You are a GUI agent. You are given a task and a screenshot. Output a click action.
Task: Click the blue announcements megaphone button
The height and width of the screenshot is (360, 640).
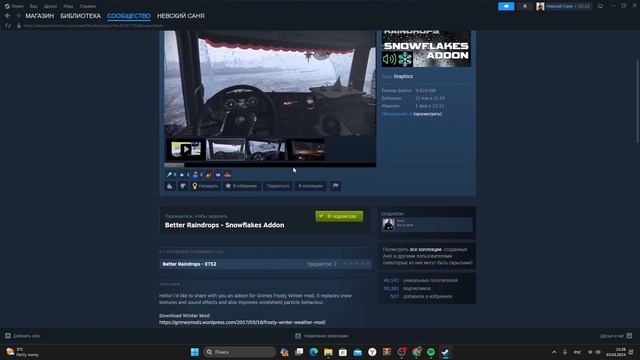tap(506, 6)
